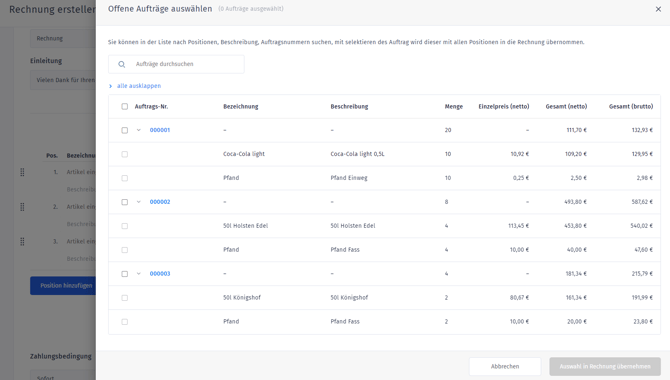Click drag handle of position 1 in background

[22, 172]
